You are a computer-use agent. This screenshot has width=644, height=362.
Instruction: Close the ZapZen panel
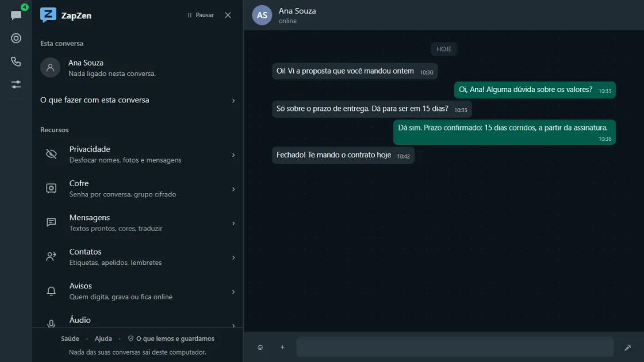pos(228,15)
